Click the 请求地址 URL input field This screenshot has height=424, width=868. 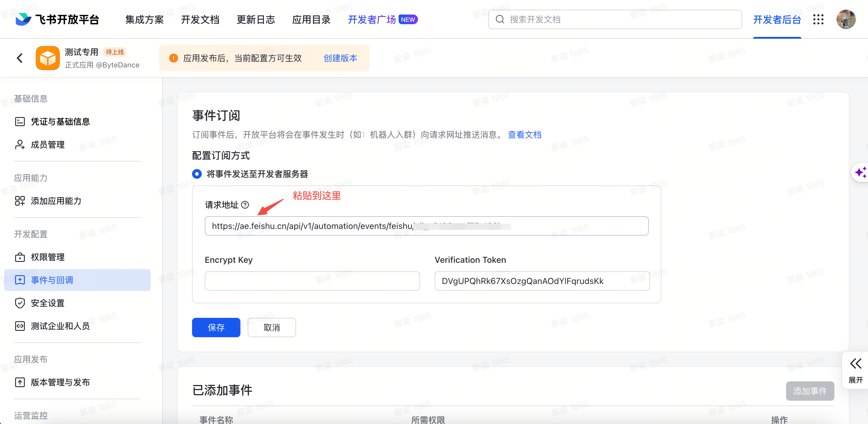click(x=426, y=226)
